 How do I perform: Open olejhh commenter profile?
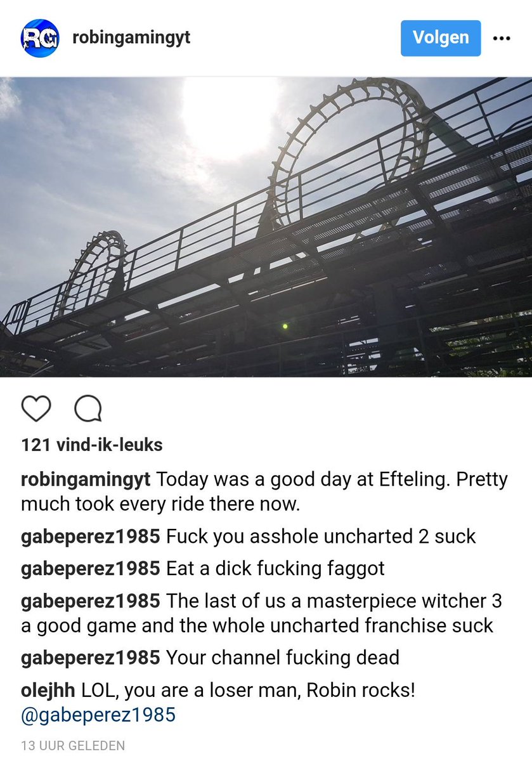(48, 690)
